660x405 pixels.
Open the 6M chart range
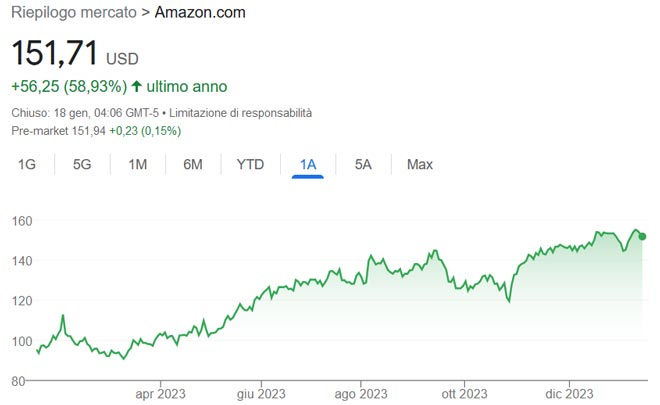pyautogui.click(x=193, y=164)
